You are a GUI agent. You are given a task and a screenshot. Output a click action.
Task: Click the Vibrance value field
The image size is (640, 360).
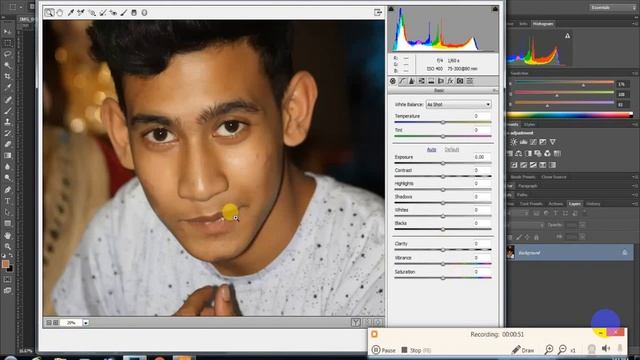click(481, 258)
